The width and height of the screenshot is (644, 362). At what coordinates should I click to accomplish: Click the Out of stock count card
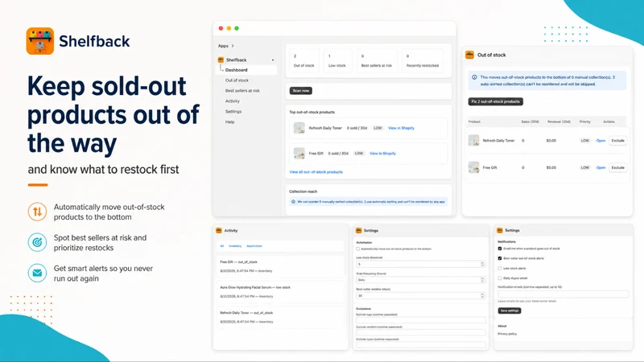tap(304, 61)
